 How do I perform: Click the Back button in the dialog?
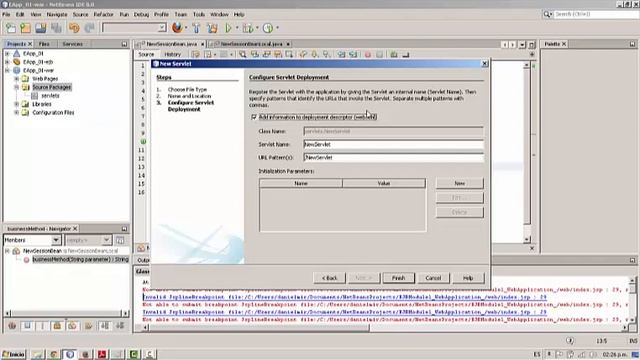(329, 278)
